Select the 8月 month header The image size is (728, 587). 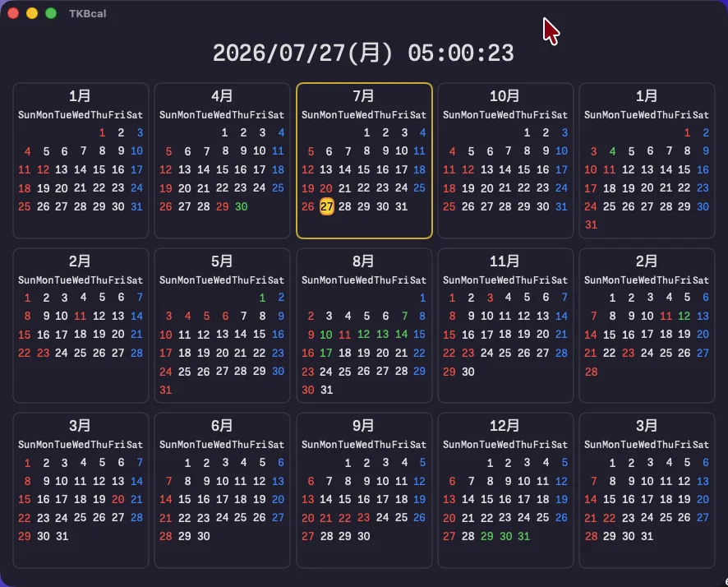click(363, 261)
